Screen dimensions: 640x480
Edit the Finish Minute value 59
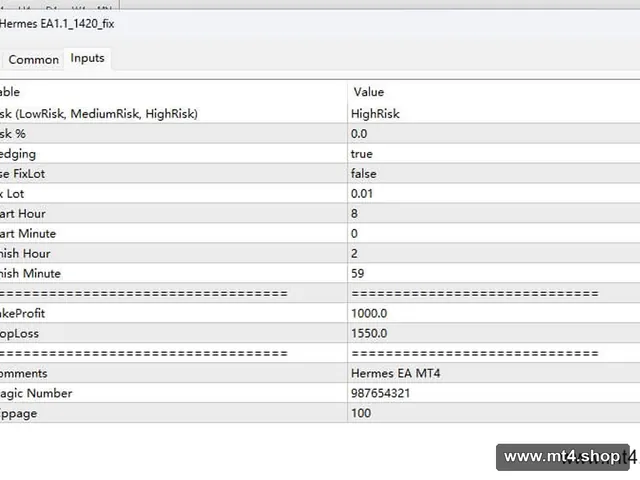493,273
